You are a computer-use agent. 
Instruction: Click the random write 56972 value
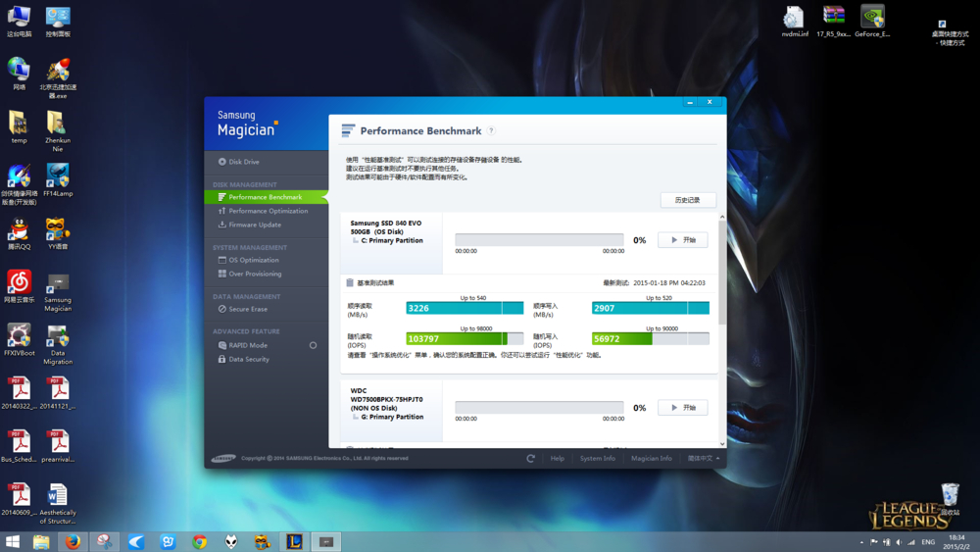(607, 339)
